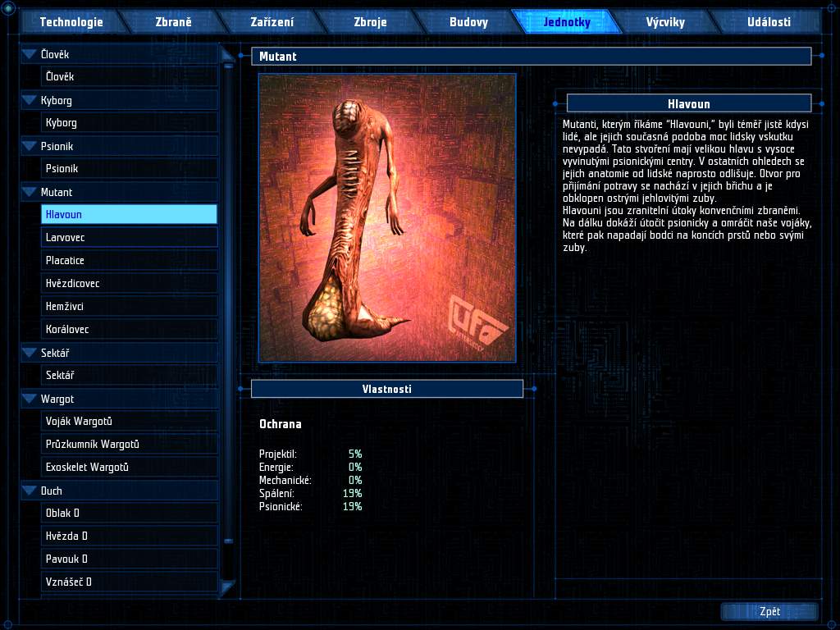
Task: Click the Projektil protection value 5%
Action: pos(355,454)
